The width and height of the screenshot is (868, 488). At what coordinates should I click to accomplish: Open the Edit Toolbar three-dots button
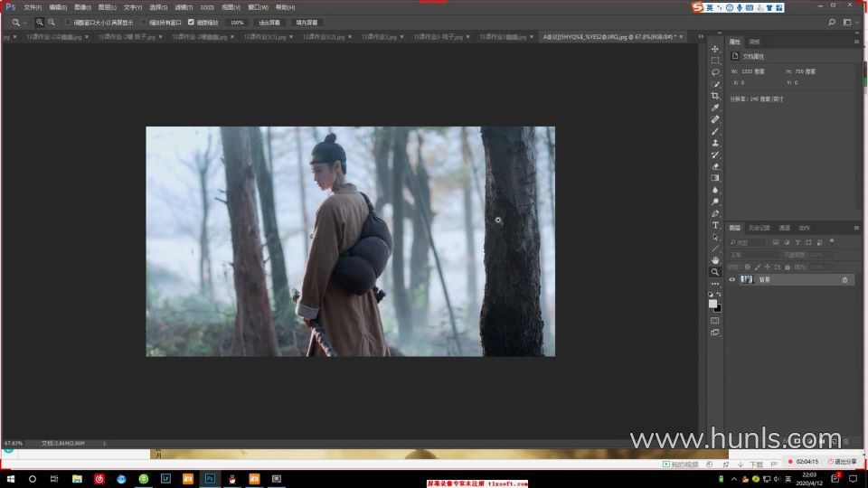pyautogui.click(x=715, y=284)
